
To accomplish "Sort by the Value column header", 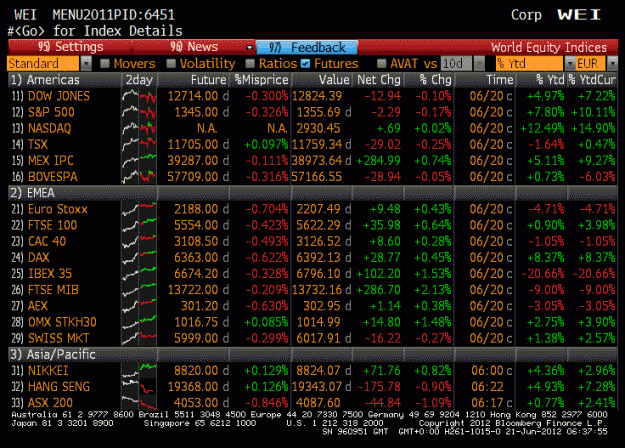I will (334, 80).
